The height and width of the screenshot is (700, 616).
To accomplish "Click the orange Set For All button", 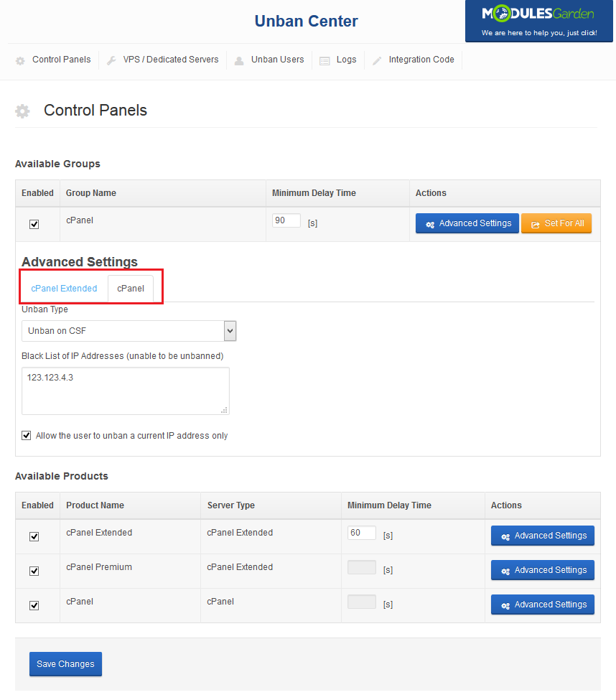I will pos(556,223).
